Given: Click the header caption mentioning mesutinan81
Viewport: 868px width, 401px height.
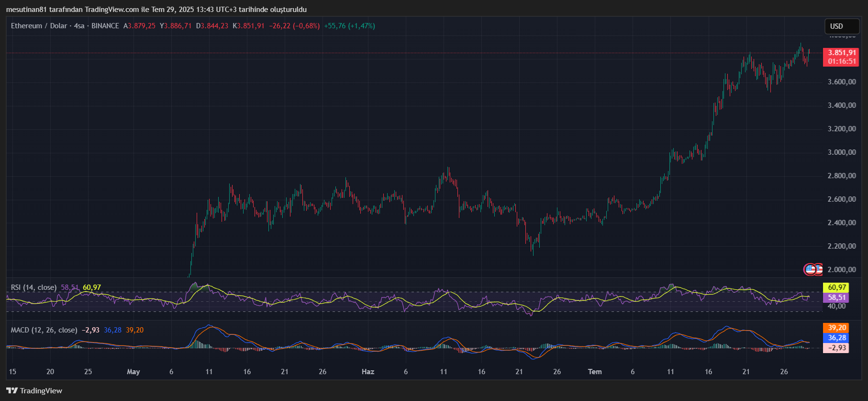Looking at the screenshot, I should 156,10.
